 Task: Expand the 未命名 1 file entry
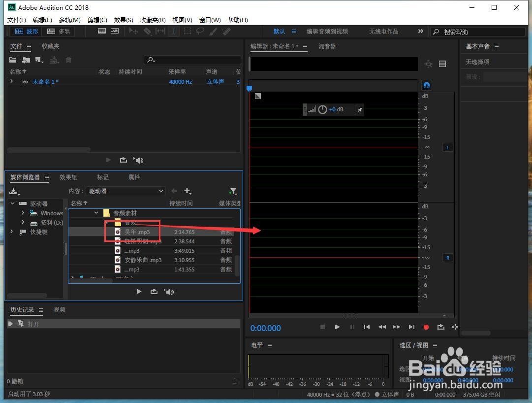coord(11,81)
